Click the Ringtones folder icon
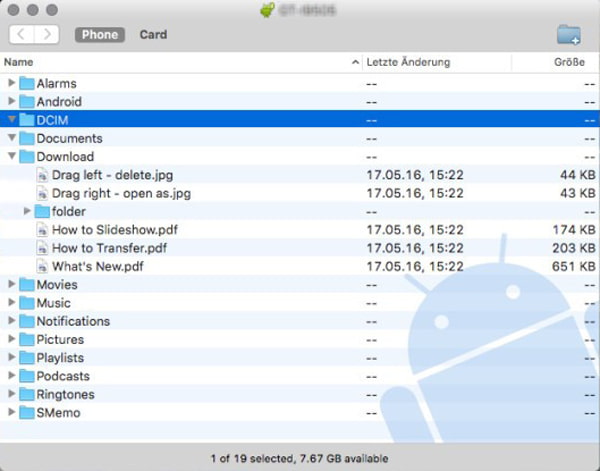600x471 pixels. (27, 394)
